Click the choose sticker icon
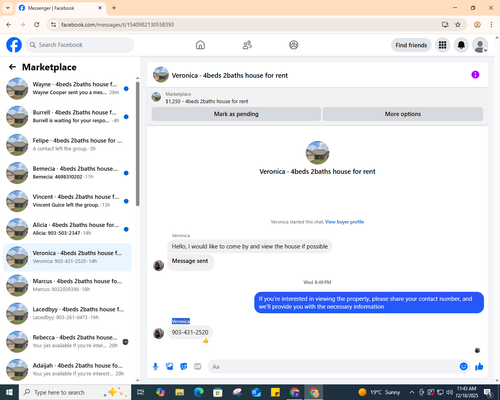500x400 pixels. tap(184, 367)
